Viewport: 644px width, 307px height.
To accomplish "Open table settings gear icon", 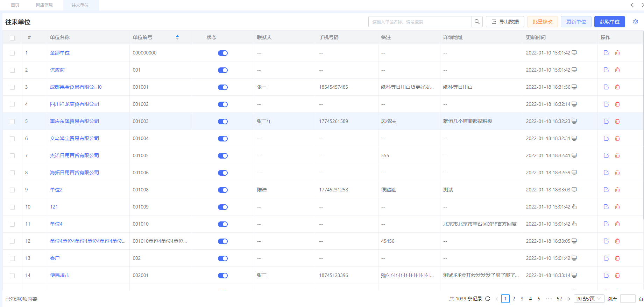I will click(636, 22).
